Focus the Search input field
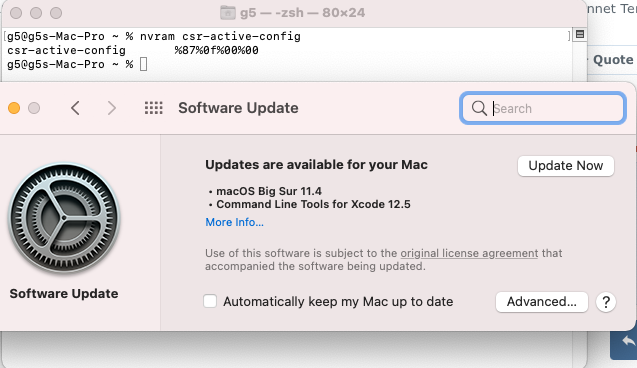The image size is (637, 368). (543, 108)
